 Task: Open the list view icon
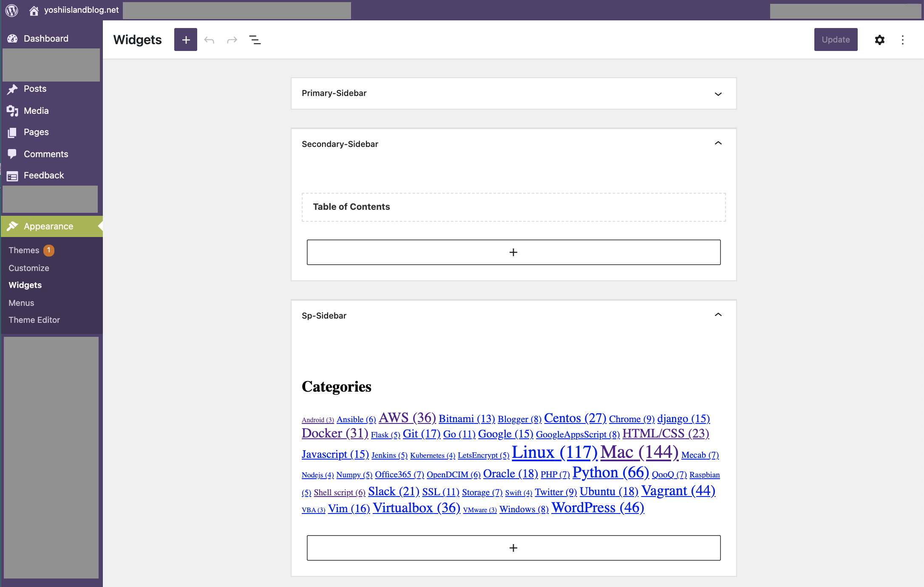[x=255, y=40]
